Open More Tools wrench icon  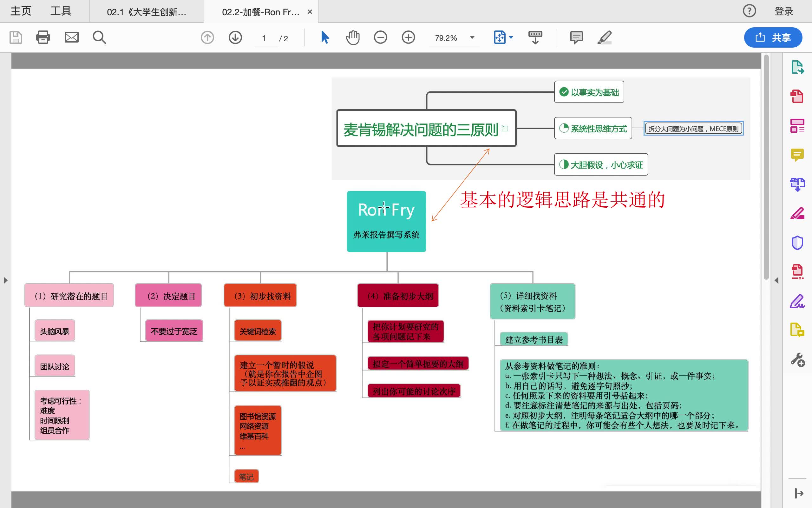click(797, 359)
